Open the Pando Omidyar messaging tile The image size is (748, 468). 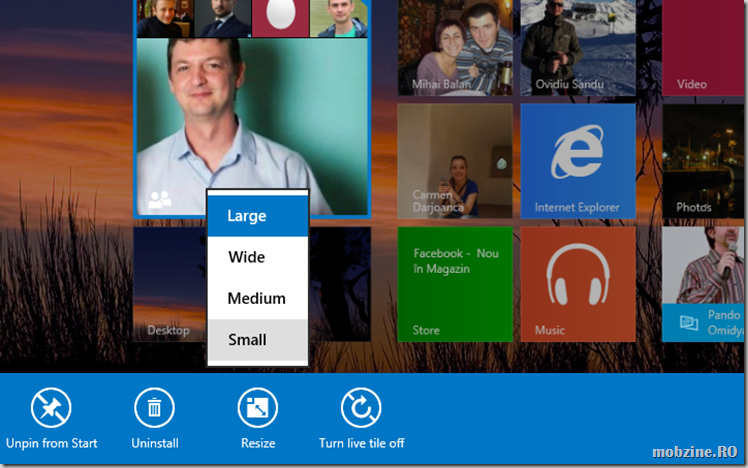pos(704,283)
